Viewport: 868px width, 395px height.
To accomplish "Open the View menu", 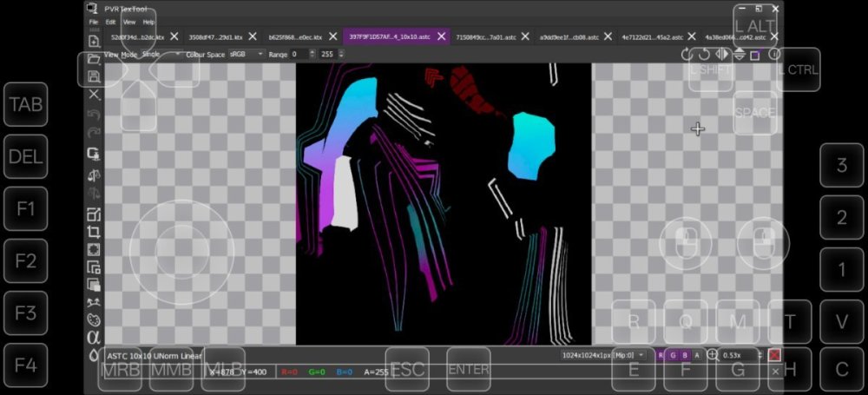I will coord(129,23).
